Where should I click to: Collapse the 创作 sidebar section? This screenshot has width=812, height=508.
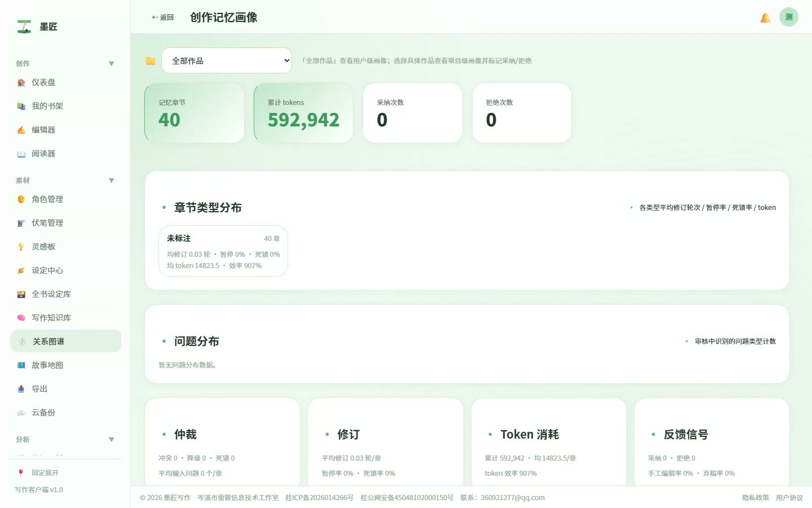[x=65, y=63]
